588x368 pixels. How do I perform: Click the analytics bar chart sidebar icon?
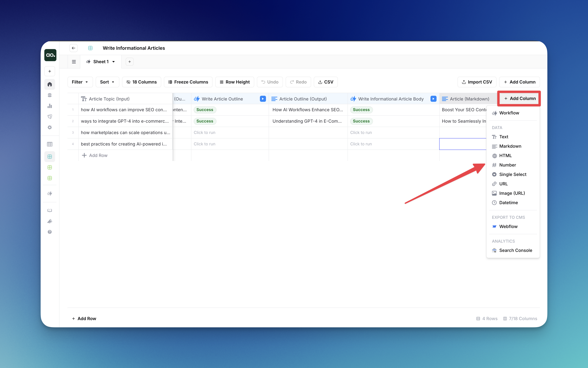point(50,106)
